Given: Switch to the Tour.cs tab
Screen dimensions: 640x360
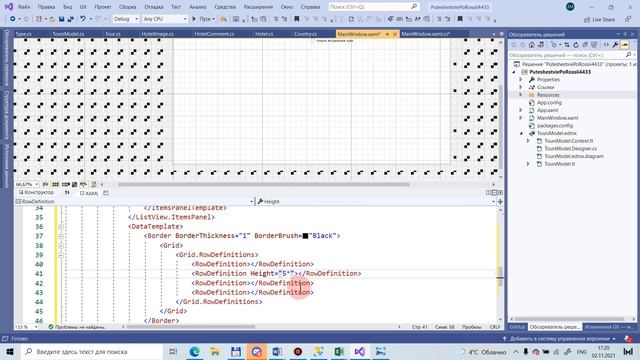Looking at the screenshot, I should click(x=113, y=34).
